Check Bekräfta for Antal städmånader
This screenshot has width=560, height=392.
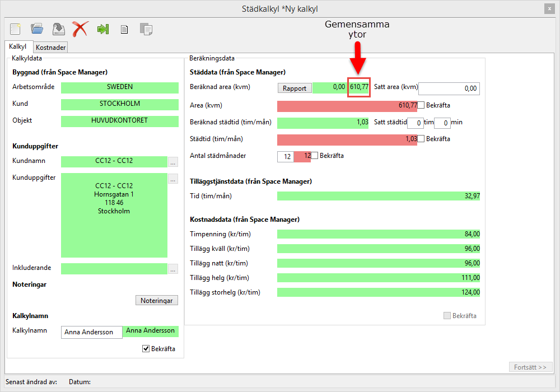315,156
